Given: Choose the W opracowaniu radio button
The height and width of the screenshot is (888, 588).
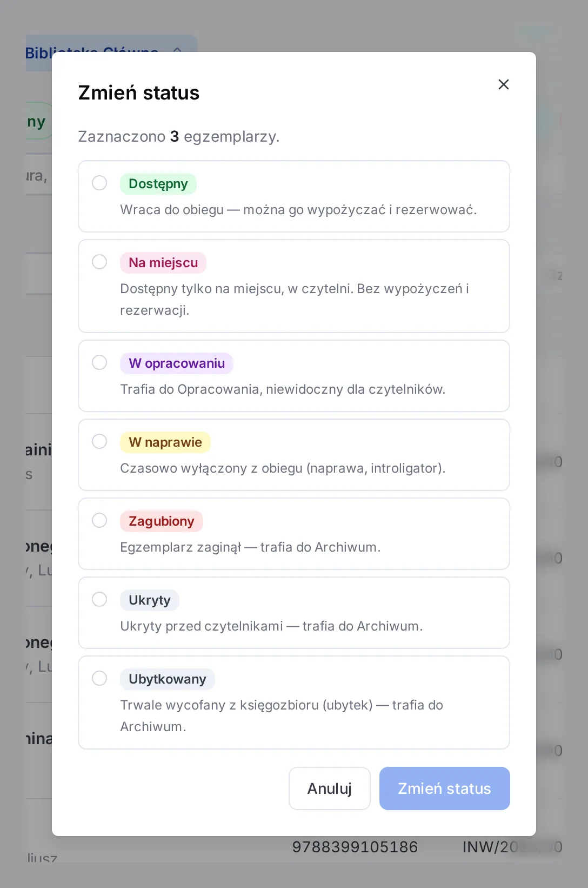Looking at the screenshot, I should pos(99,362).
